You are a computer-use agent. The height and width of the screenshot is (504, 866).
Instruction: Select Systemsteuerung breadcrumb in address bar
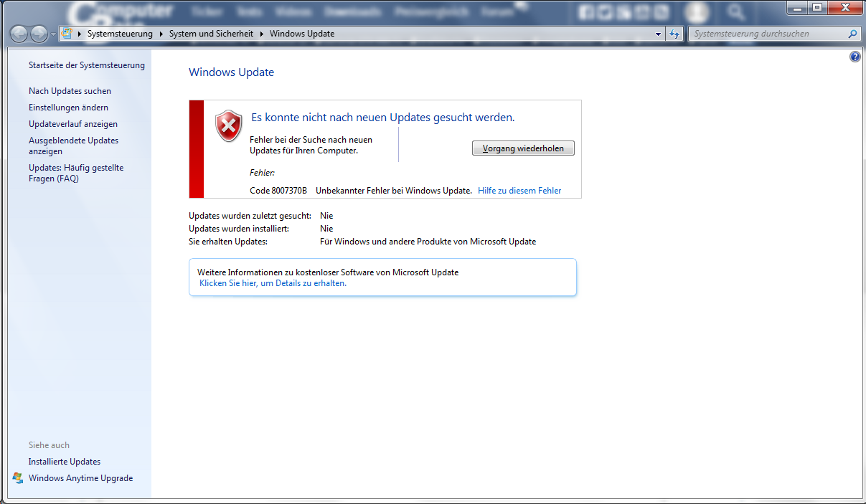pos(120,34)
